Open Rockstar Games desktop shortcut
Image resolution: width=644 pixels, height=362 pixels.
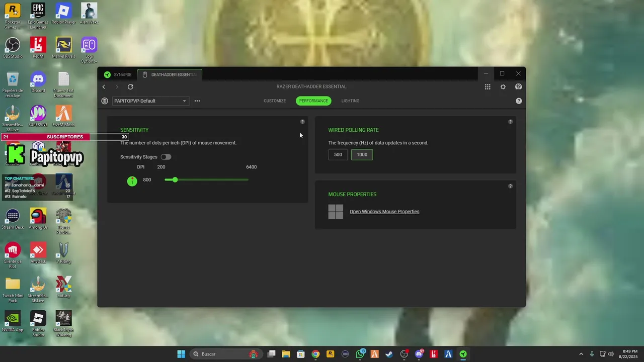pos(13,16)
